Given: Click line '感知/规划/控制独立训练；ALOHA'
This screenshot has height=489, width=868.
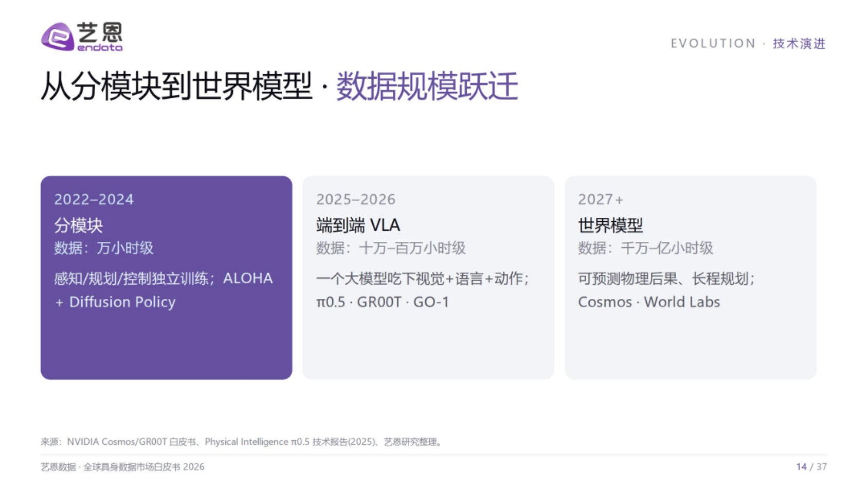Looking at the screenshot, I should click(164, 278).
